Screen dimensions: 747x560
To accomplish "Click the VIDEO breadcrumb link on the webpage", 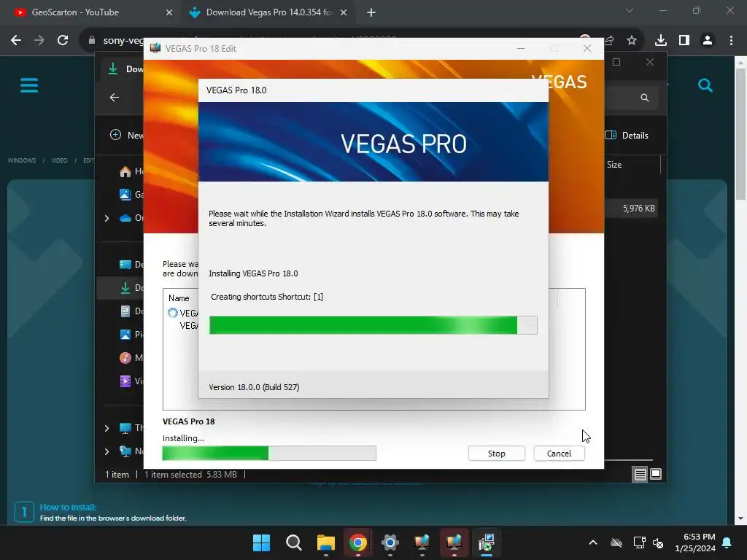I will [x=60, y=160].
